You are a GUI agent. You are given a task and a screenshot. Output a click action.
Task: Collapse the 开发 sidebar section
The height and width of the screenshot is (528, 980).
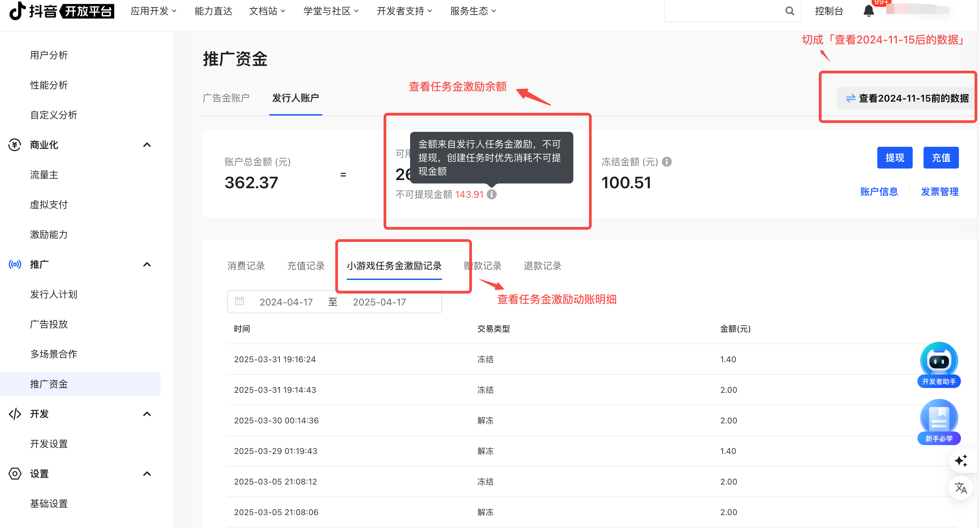(147, 414)
